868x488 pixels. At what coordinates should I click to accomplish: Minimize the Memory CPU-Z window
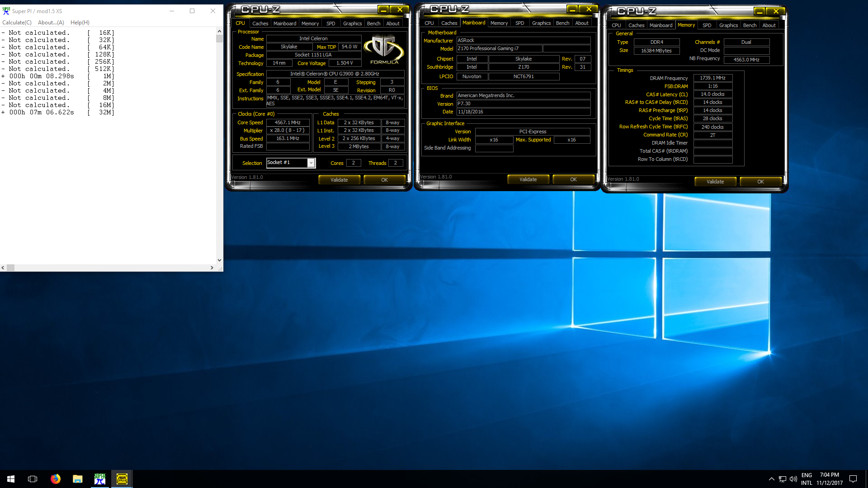coord(759,11)
